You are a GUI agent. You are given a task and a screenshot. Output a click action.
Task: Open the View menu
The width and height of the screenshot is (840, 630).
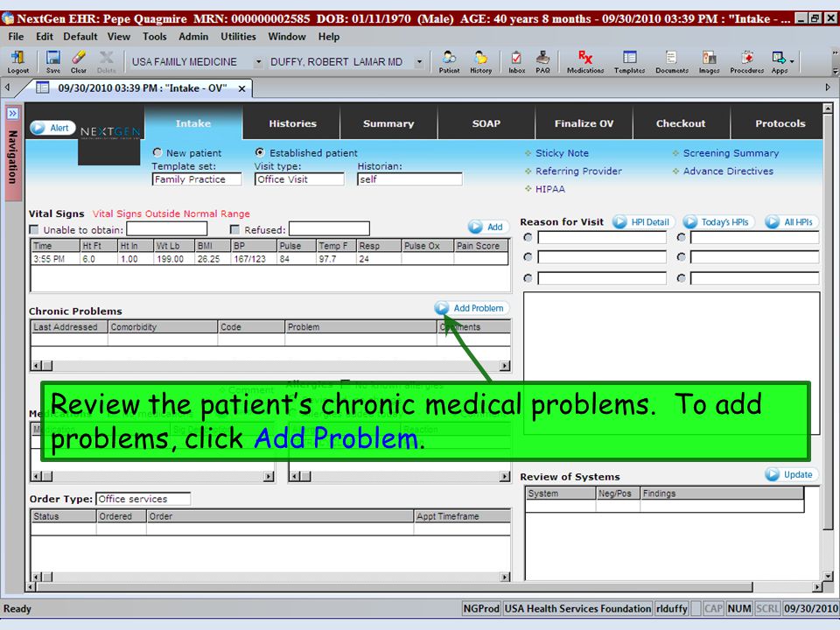(118, 37)
